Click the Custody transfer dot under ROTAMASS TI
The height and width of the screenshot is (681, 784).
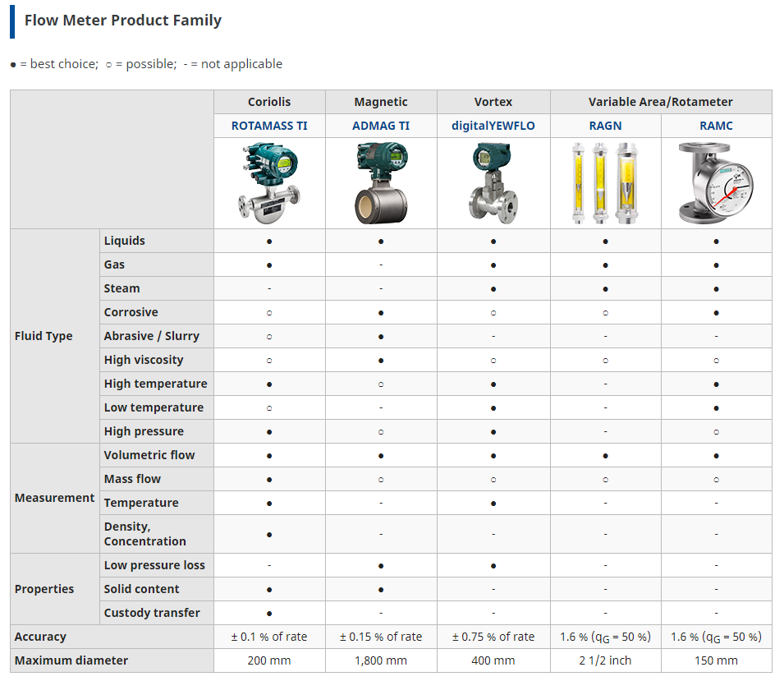[269, 614]
